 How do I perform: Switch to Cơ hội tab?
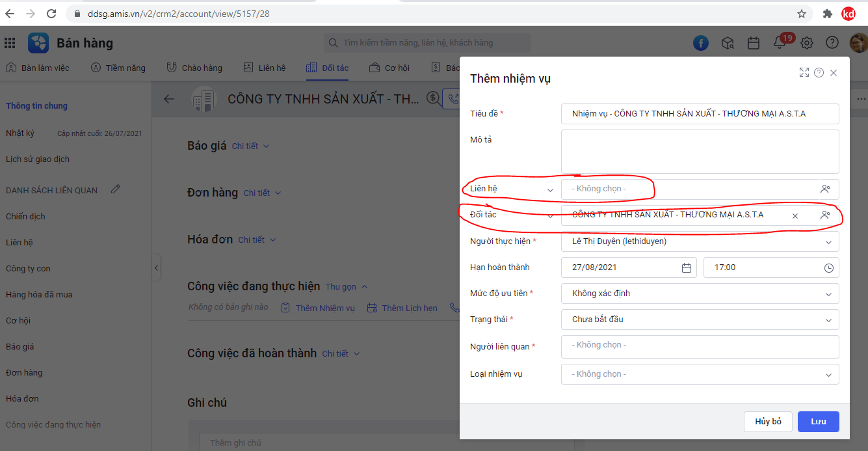389,68
